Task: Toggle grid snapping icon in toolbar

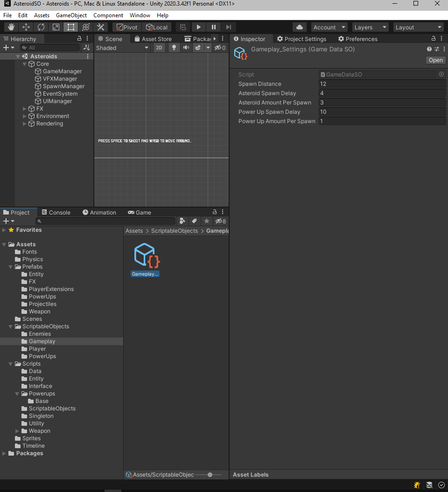Action: 183,28
